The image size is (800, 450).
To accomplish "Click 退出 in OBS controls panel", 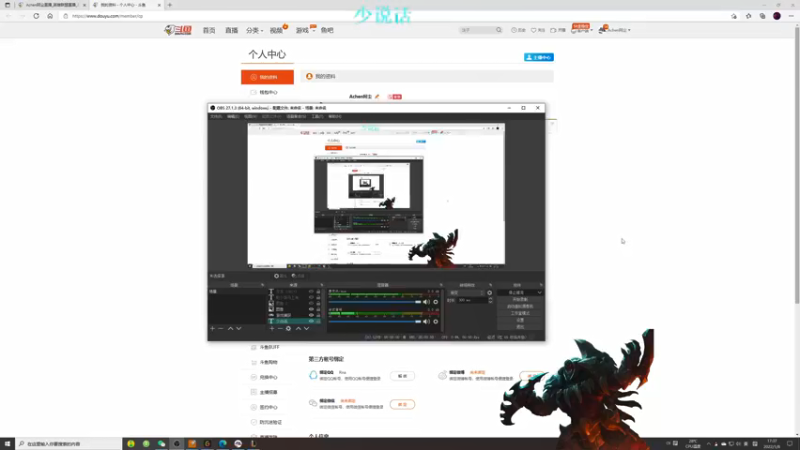I will (520, 327).
